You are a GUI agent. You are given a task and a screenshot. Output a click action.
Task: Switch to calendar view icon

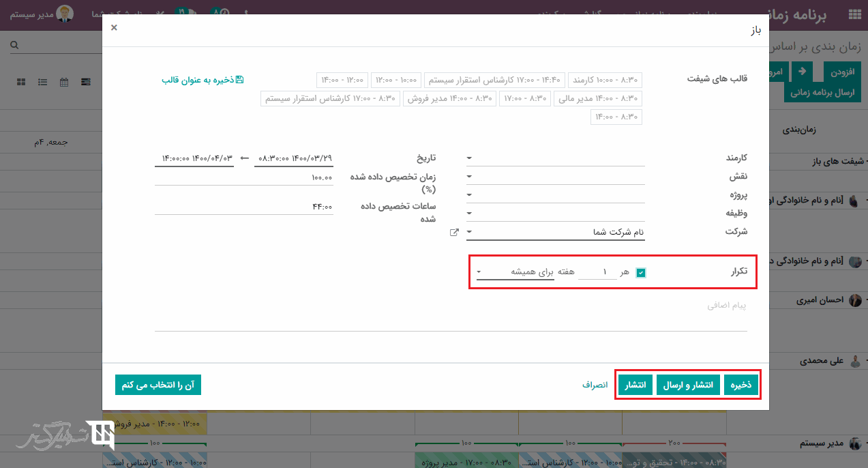[64, 82]
